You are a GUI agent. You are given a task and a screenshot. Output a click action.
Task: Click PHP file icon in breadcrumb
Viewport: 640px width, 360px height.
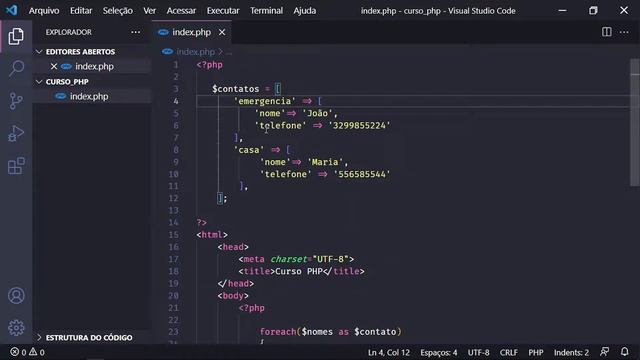[x=167, y=52]
